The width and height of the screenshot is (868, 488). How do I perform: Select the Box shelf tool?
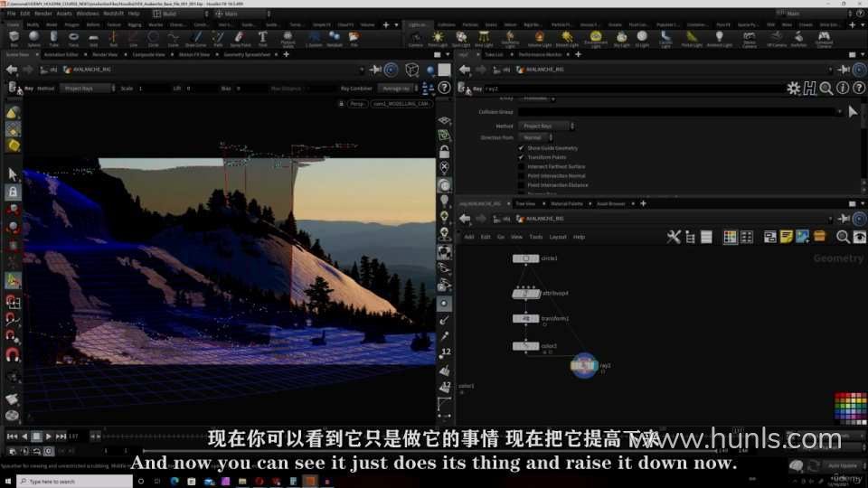click(x=14, y=38)
